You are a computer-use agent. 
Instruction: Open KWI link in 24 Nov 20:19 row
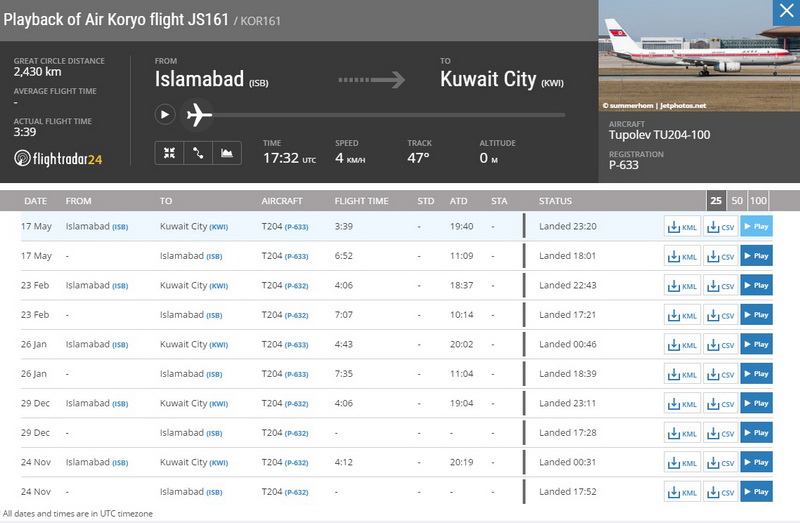tap(218, 463)
